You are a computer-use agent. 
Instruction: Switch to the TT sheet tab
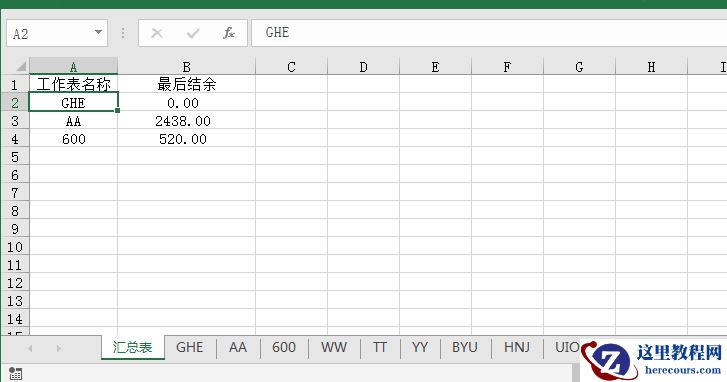(x=380, y=347)
